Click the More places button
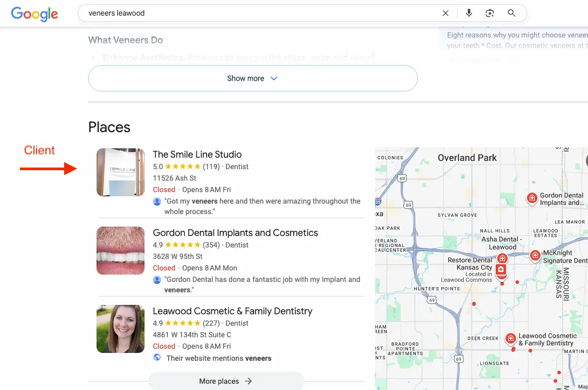 pos(226,381)
